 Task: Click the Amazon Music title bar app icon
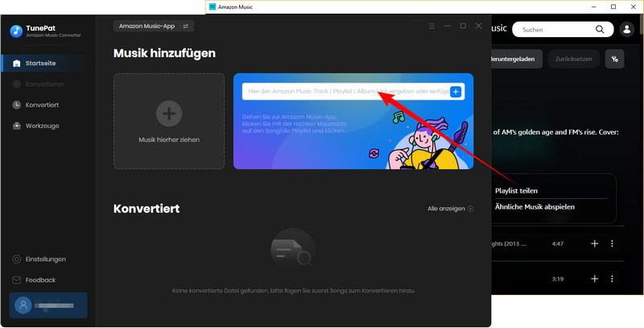click(213, 7)
